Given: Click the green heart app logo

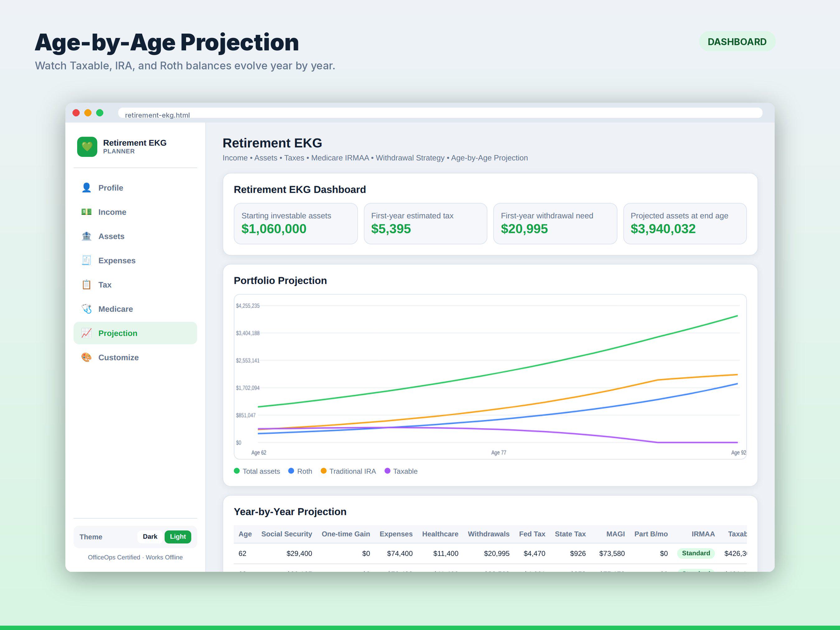Looking at the screenshot, I should point(87,147).
